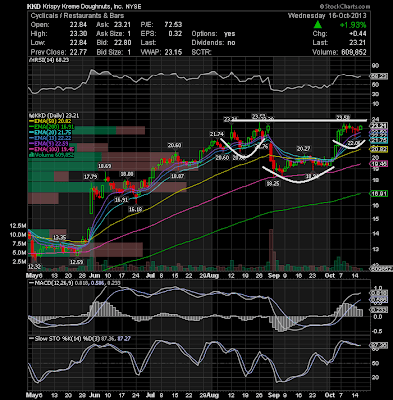Click the pink EMA(100) 19.46 legend entry
Screen dimensions: 393x400
(x=52, y=149)
